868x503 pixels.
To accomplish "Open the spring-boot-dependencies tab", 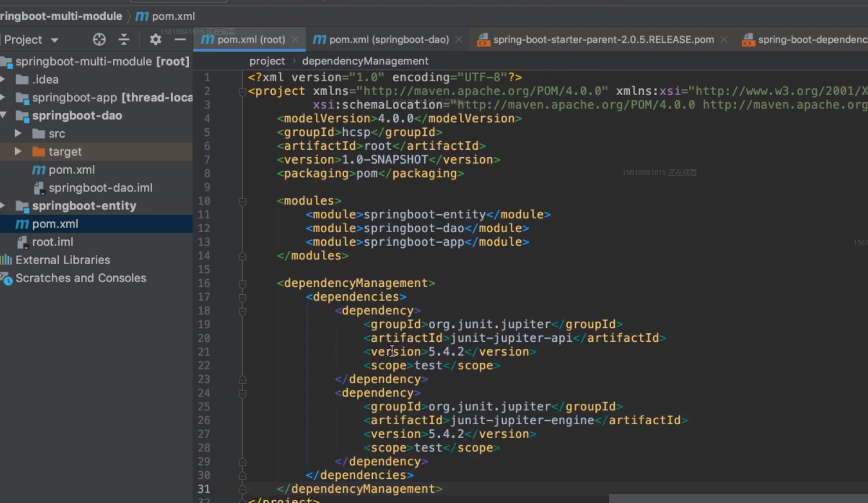I will [813, 40].
